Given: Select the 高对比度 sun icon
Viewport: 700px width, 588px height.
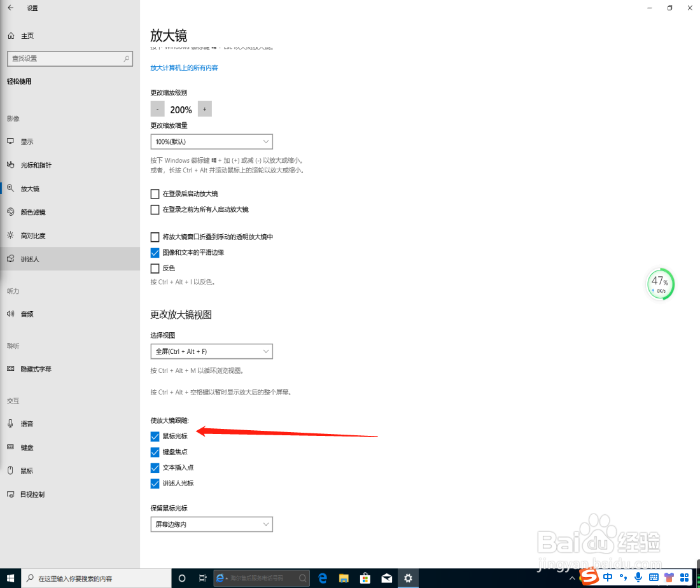Looking at the screenshot, I should (x=11, y=235).
